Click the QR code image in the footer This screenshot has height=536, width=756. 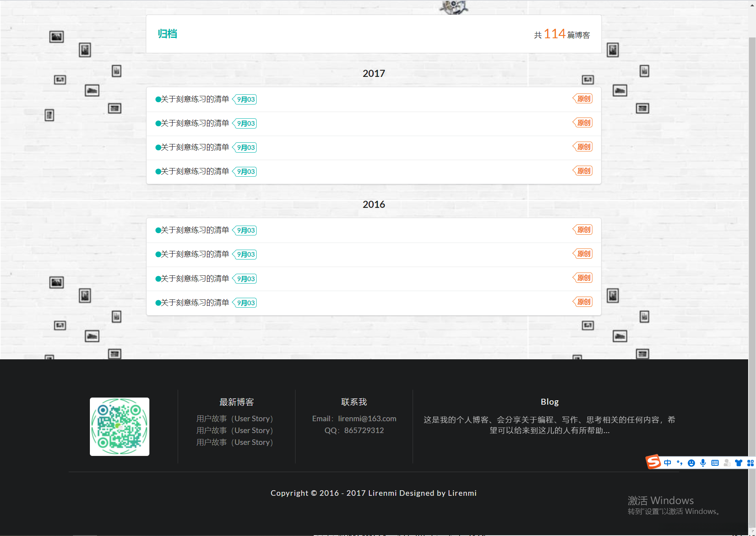[119, 427]
